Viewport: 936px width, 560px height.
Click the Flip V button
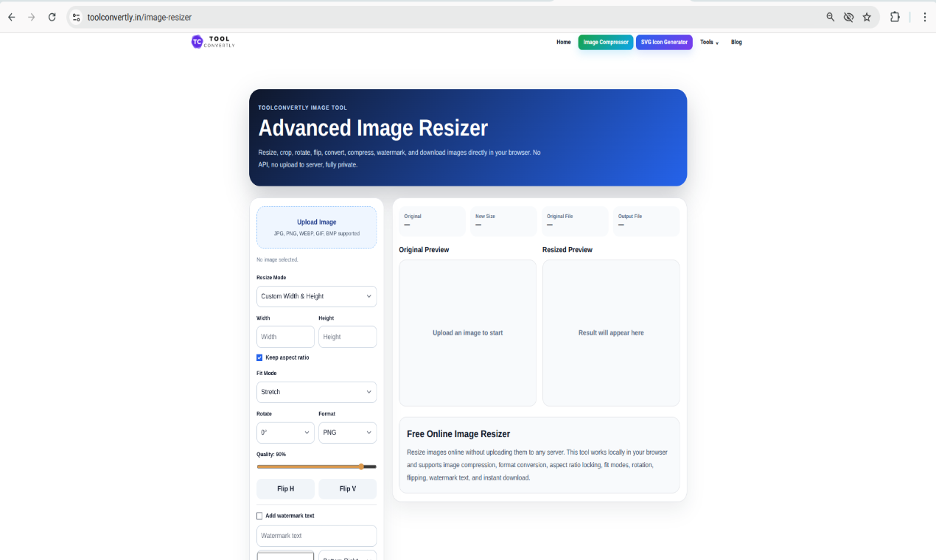pyautogui.click(x=347, y=489)
